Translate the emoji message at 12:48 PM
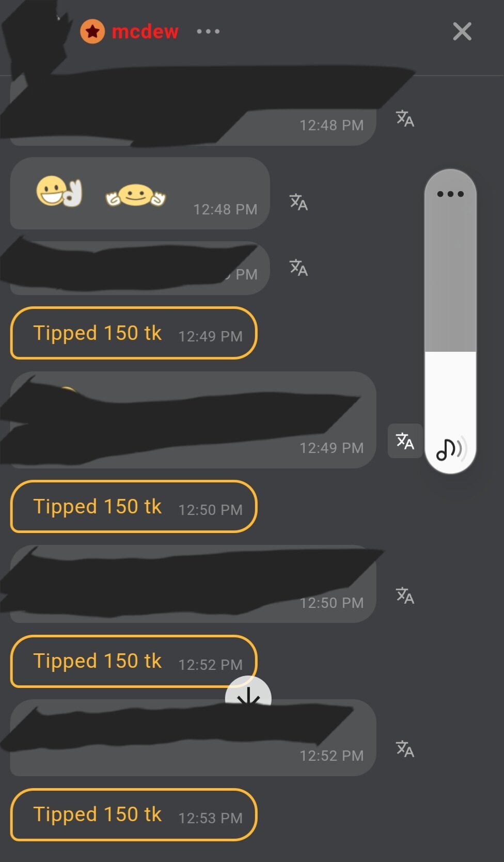504x862 pixels. (298, 202)
